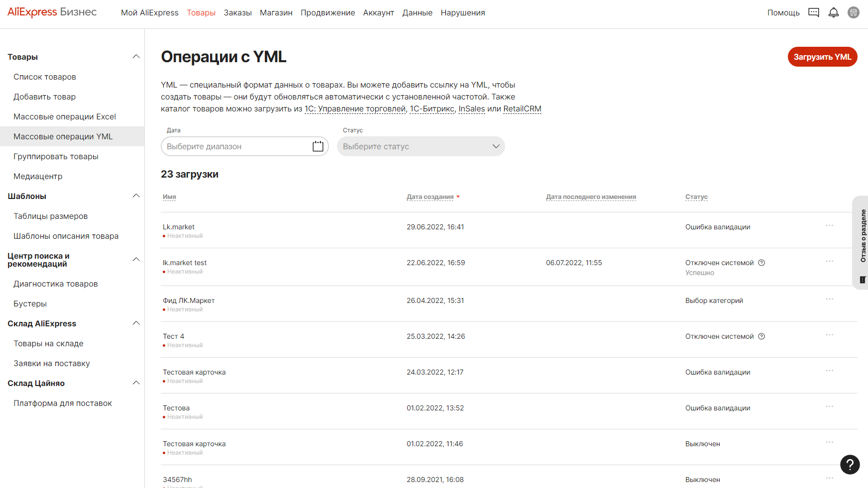The width and height of the screenshot is (868, 488).
Task: Open the Товары top menu
Action: click(201, 12)
